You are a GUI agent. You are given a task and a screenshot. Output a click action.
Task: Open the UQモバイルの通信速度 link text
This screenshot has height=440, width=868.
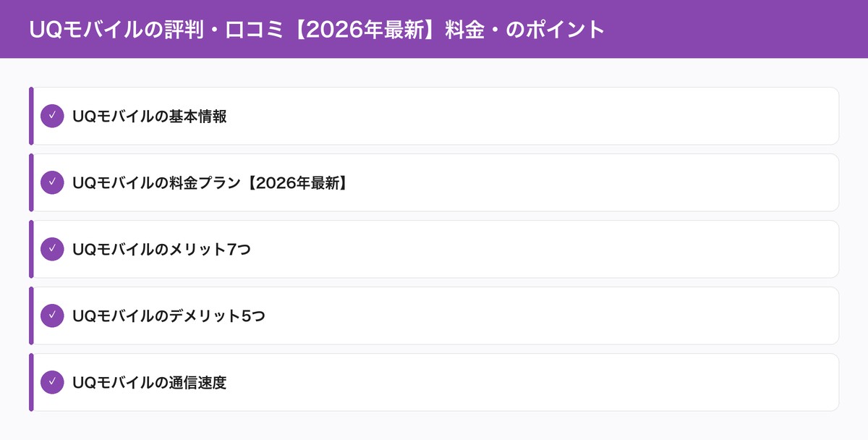[x=150, y=382]
